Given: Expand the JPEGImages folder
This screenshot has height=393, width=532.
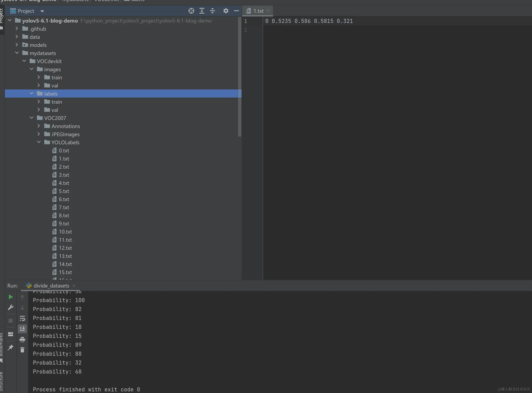Looking at the screenshot, I should 39,134.
